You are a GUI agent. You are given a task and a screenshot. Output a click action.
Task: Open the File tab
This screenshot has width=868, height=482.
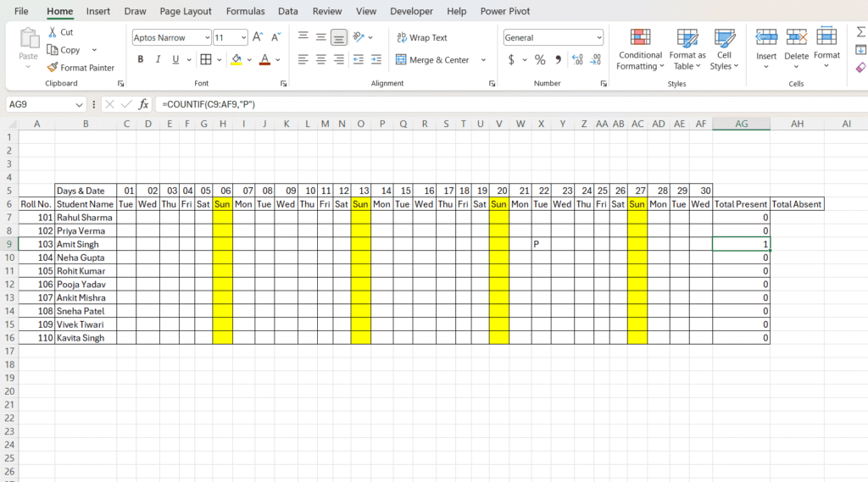click(21, 11)
